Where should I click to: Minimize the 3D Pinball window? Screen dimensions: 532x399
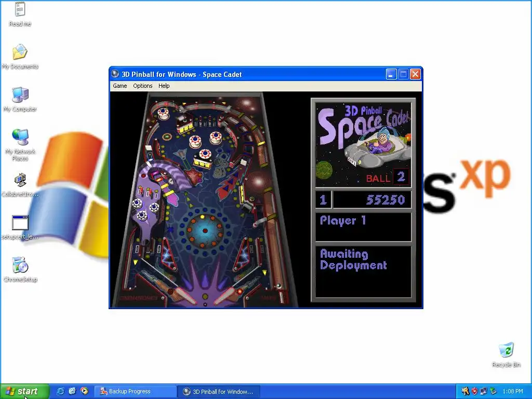pos(391,74)
